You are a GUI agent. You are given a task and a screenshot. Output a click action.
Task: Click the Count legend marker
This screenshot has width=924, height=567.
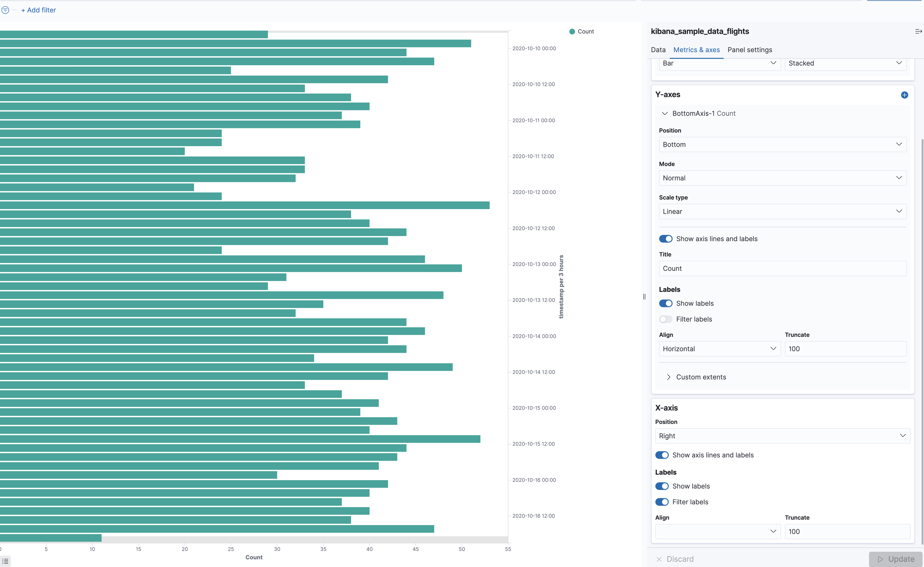572,32
